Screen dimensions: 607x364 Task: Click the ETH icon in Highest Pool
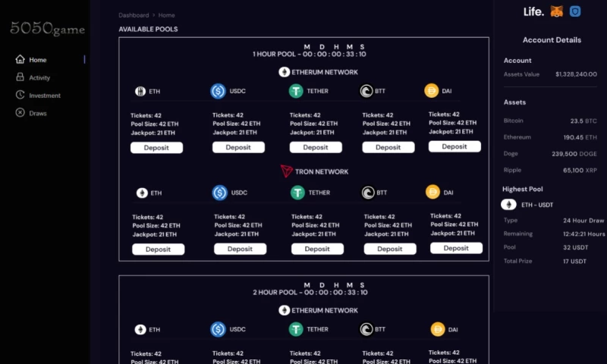pyautogui.click(x=509, y=204)
